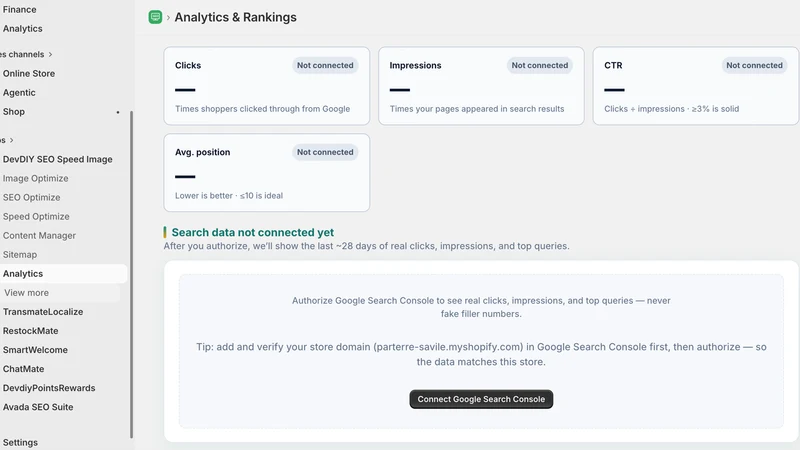The image size is (800, 450).
Task: Click the Avg. position card title
Action: click(203, 152)
